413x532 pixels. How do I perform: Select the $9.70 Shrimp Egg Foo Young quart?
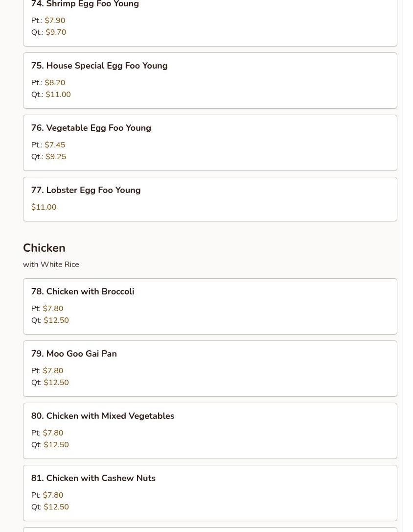tap(56, 32)
